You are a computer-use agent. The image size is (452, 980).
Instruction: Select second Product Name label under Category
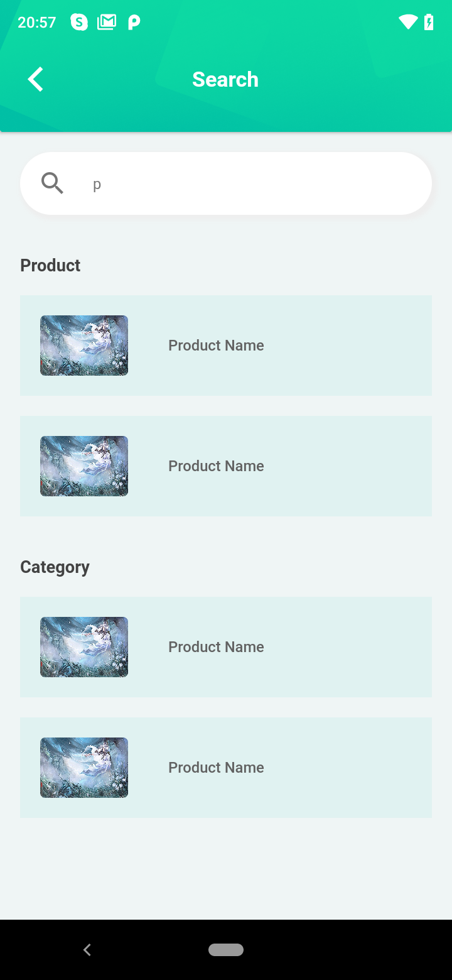216,768
